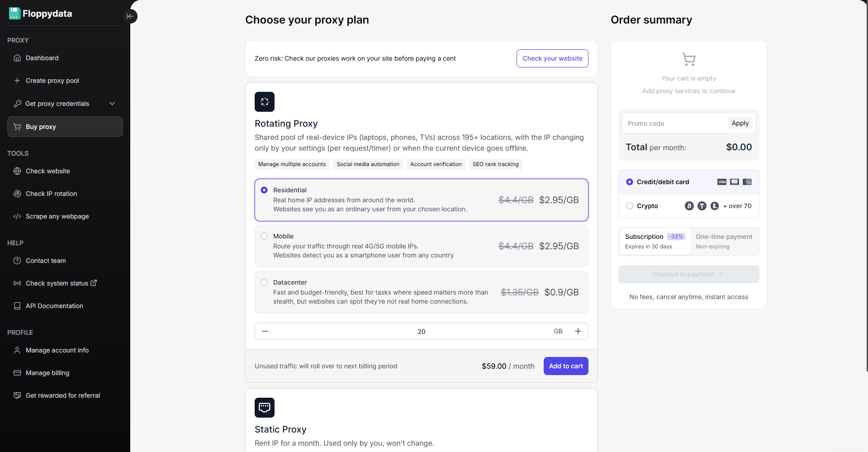Open Manage billing in sidebar
The width and height of the screenshot is (868, 452).
(47, 373)
